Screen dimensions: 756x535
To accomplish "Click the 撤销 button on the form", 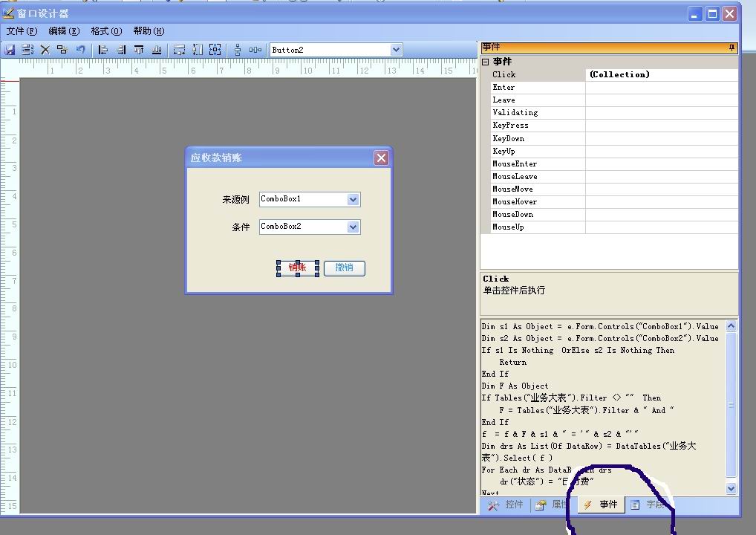I will click(344, 267).
